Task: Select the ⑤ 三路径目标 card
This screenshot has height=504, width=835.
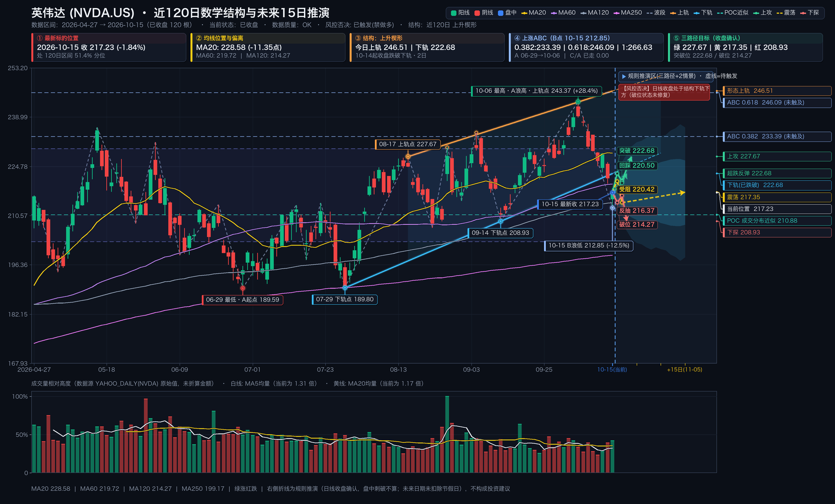Action: pos(745,47)
